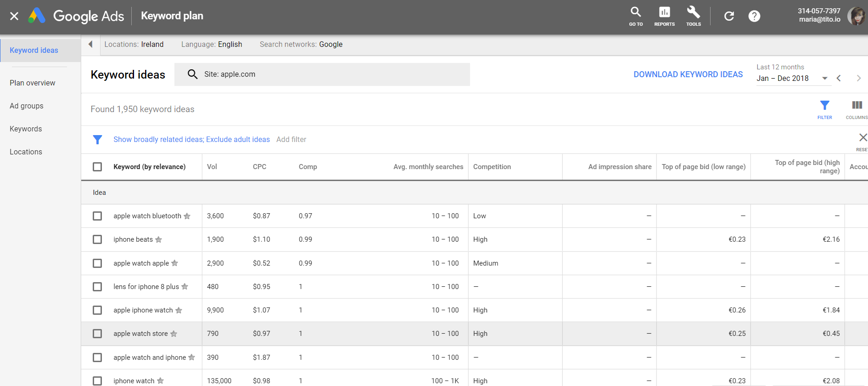Sort by Competition column header
Screen dimensions: 868x386
point(492,167)
